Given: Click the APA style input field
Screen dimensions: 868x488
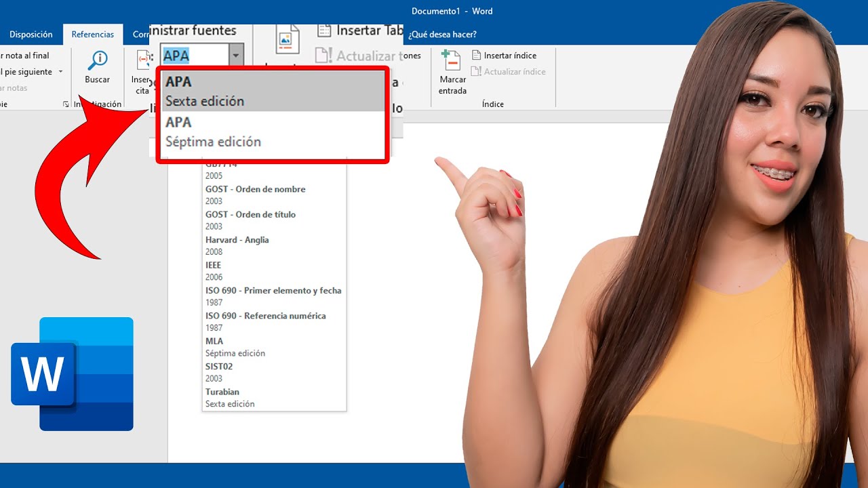Looking at the screenshot, I should click(x=195, y=56).
